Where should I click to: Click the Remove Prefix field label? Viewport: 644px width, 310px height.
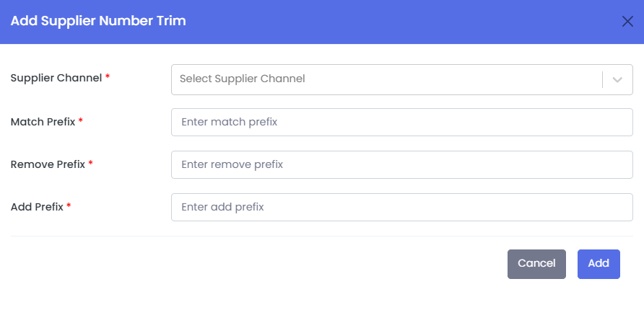48,164
